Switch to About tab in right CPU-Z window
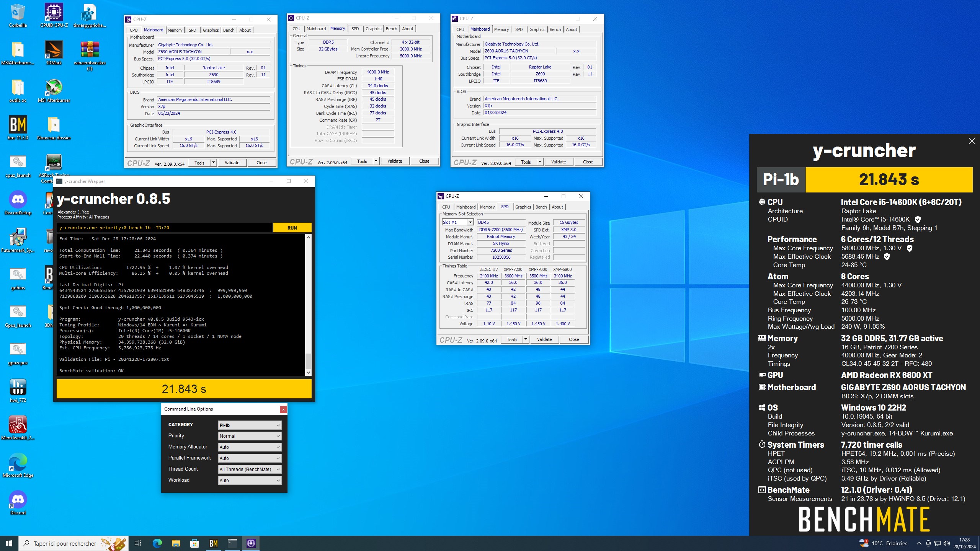 [571, 29]
